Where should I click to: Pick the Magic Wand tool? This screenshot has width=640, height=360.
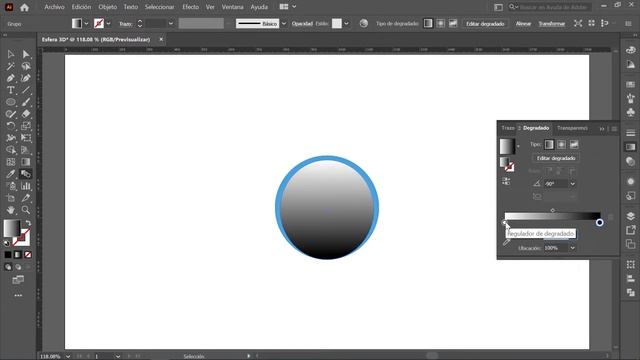click(11, 66)
